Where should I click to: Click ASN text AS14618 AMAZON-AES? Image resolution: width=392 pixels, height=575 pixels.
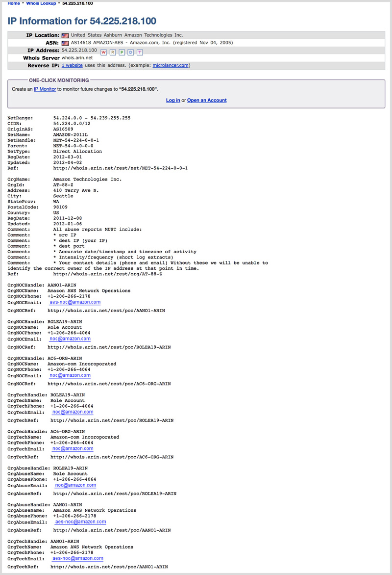(97, 43)
